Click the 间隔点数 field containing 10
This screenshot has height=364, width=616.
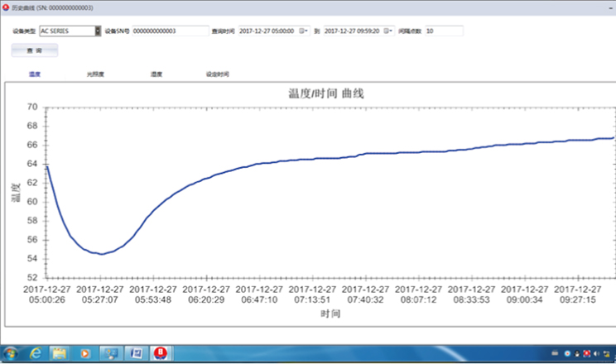[444, 31]
